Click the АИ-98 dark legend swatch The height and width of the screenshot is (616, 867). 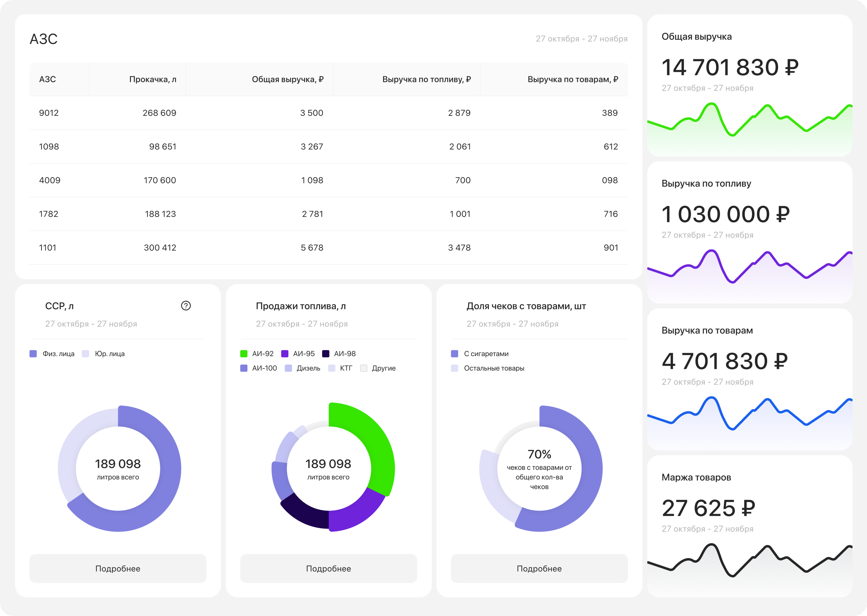[x=326, y=354]
